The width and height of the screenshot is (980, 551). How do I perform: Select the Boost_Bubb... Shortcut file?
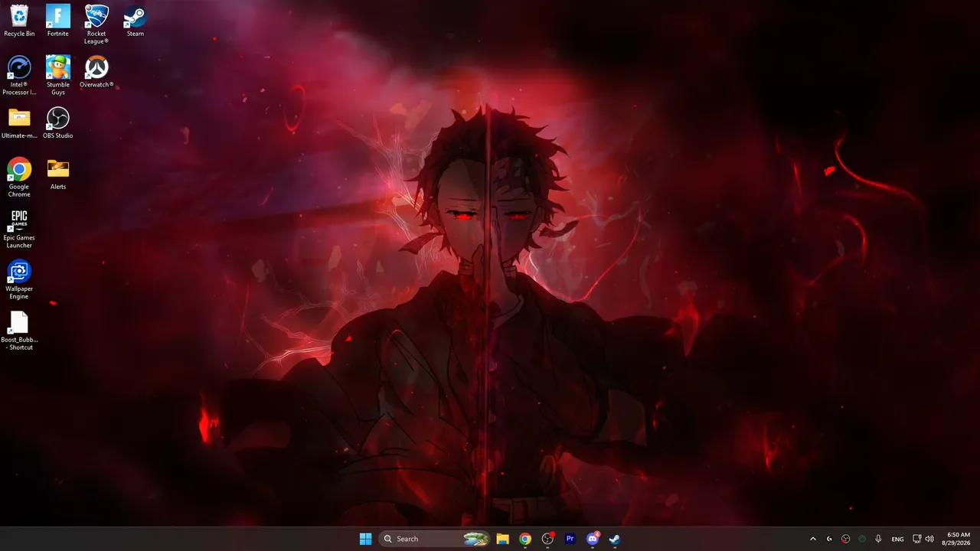pos(19,331)
